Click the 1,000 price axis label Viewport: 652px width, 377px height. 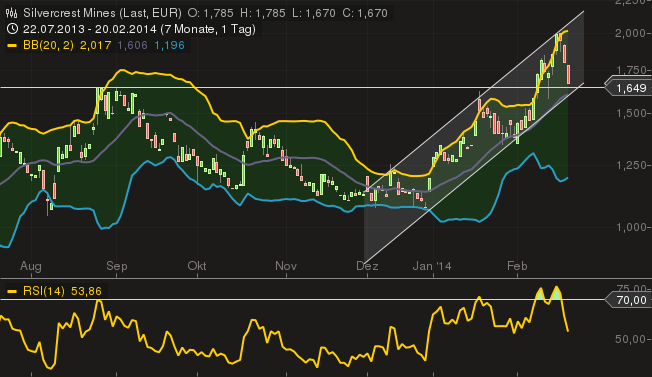631,227
